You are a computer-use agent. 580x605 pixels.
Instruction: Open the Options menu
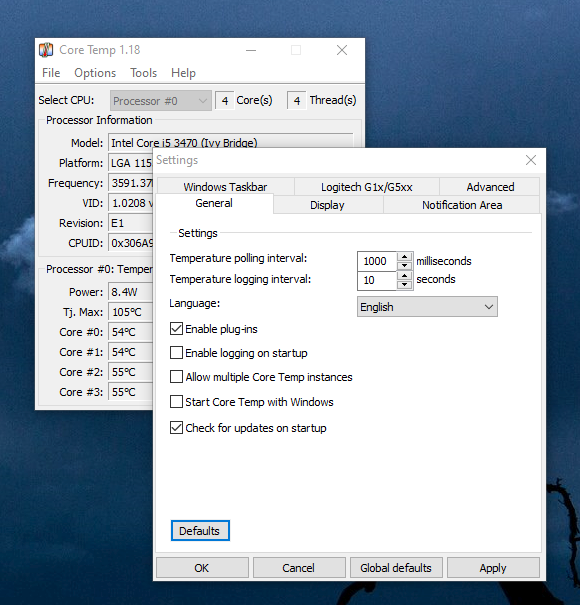pyautogui.click(x=95, y=73)
